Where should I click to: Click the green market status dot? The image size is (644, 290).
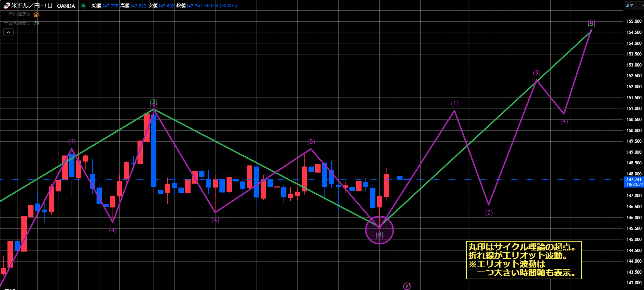coord(83,6)
